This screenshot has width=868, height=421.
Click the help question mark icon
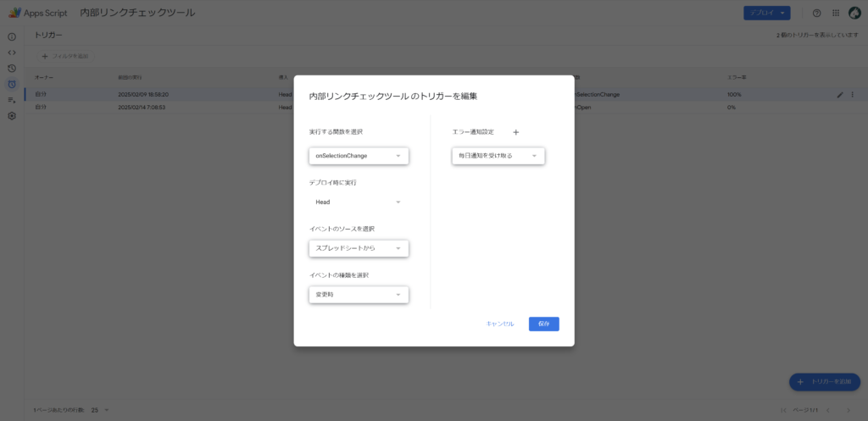pyautogui.click(x=816, y=13)
